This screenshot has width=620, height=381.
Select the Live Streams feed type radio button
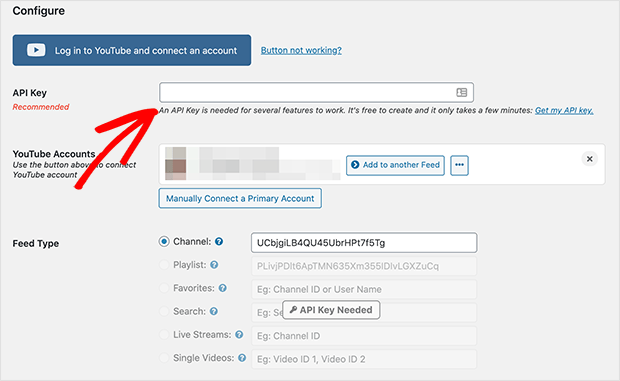coord(164,335)
